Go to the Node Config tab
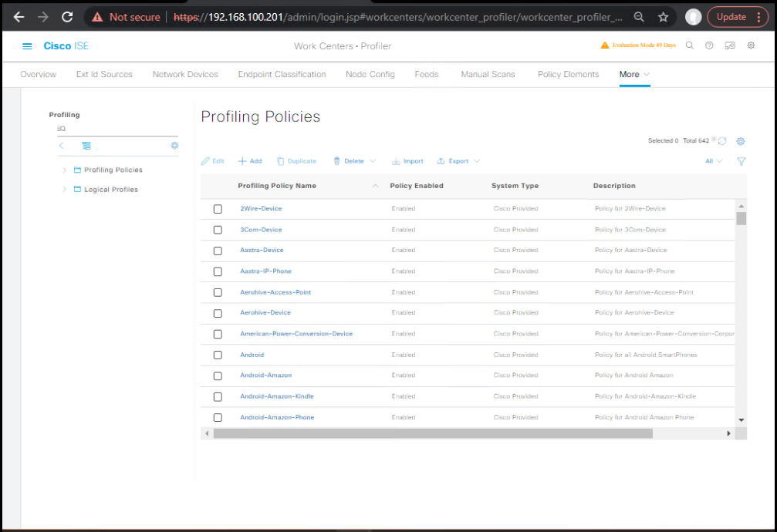 pyautogui.click(x=370, y=74)
